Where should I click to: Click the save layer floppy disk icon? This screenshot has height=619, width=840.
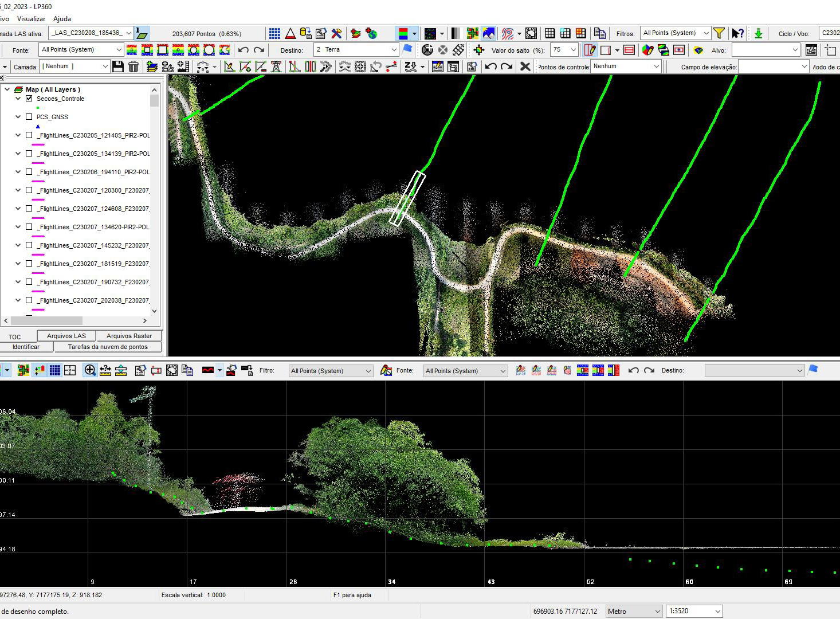click(x=118, y=67)
